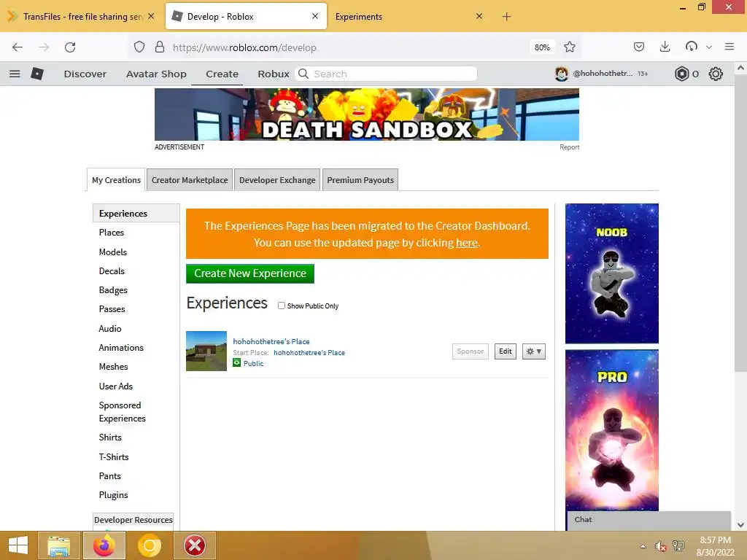
Task: Click the Edit button for the place
Action: tap(506, 351)
